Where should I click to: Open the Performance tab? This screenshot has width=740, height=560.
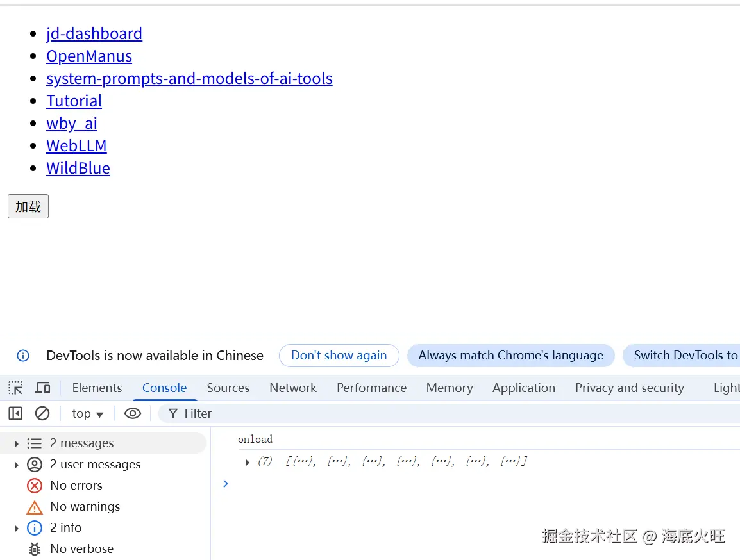tap(371, 388)
